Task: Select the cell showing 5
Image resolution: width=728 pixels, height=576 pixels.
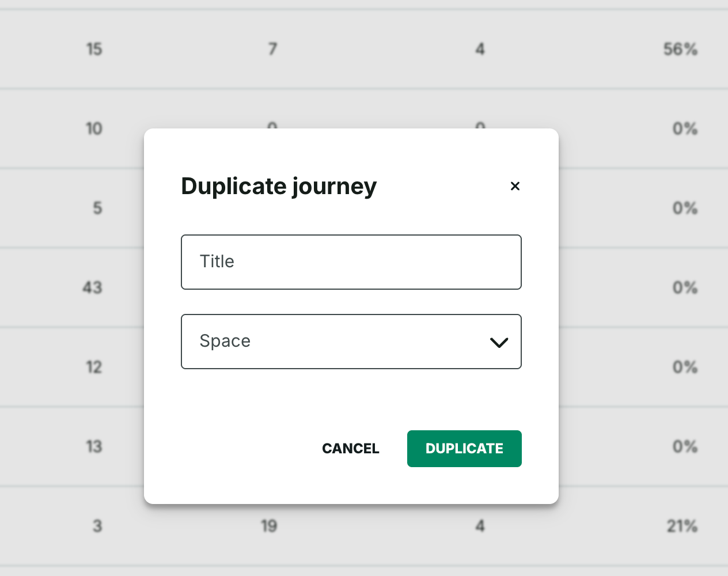Action: 98,208
